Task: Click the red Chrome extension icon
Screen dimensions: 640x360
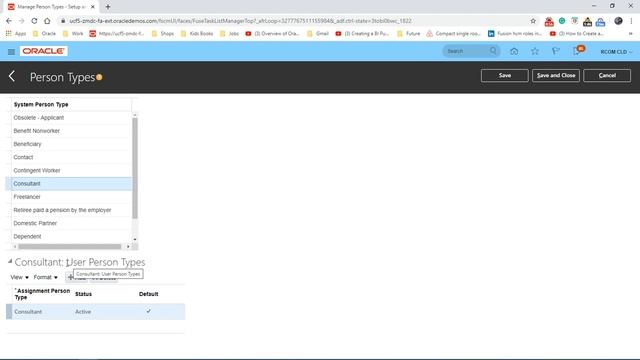Action: pos(549,21)
